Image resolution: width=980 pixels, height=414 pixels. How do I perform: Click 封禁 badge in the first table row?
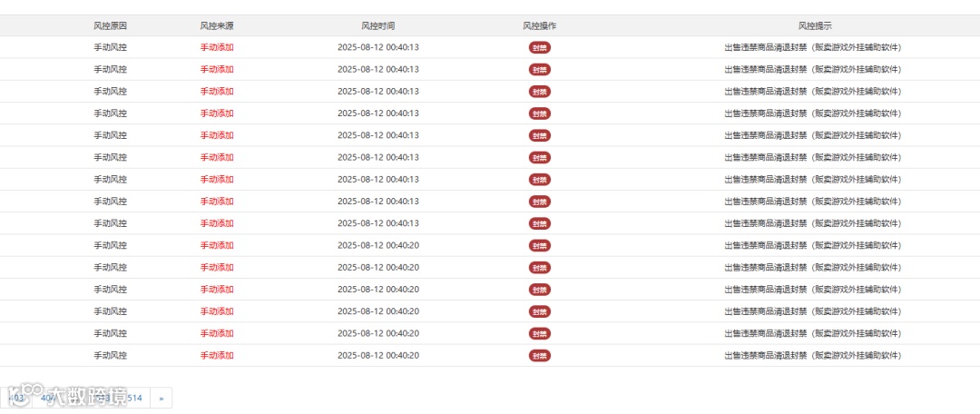tap(539, 47)
